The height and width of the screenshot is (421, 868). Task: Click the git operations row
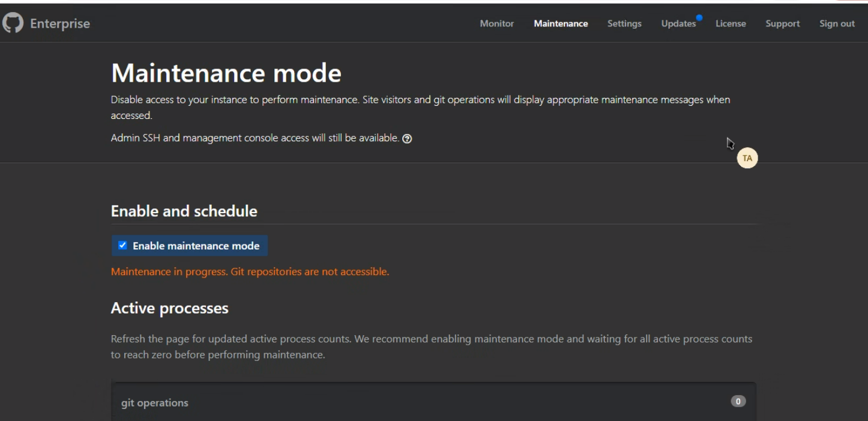pos(433,402)
